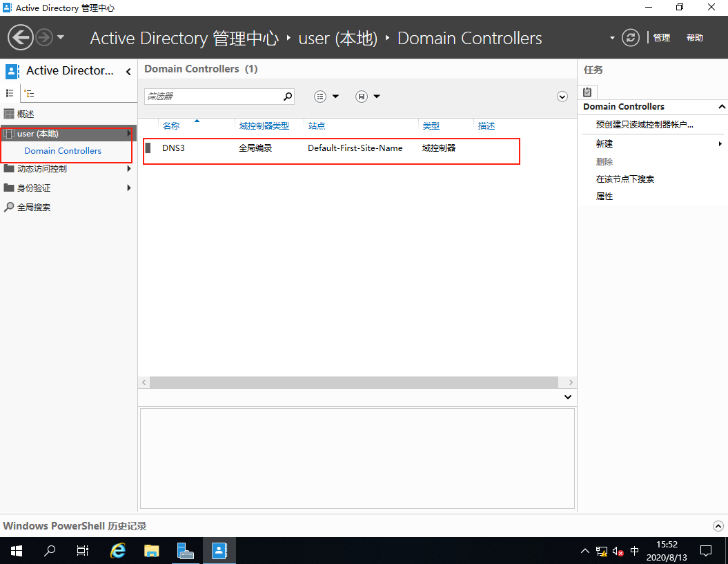This screenshot has height=564, width=728.
Task: Switch navigation pane to list view
Action: click(9, 93)
